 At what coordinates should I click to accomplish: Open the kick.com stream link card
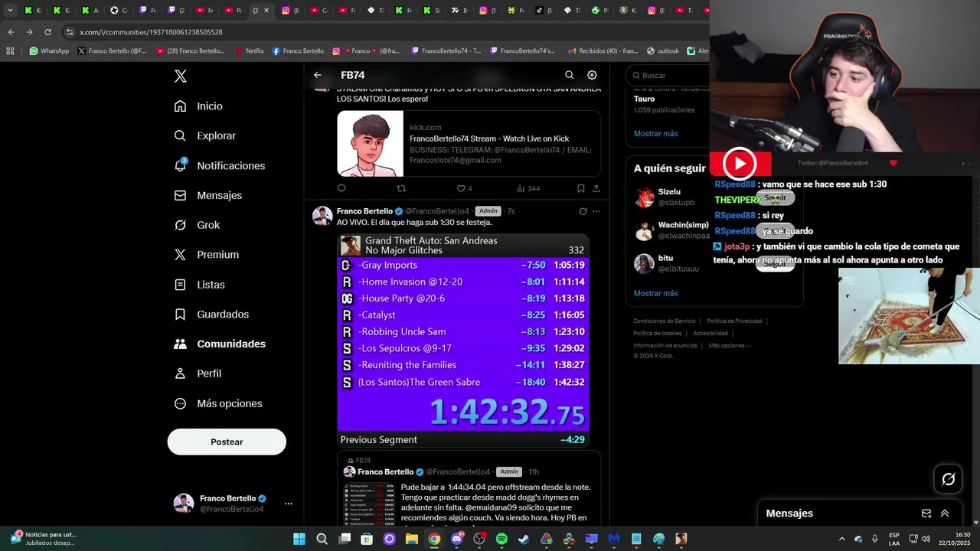pyautogui.click(x=469, y=144)
